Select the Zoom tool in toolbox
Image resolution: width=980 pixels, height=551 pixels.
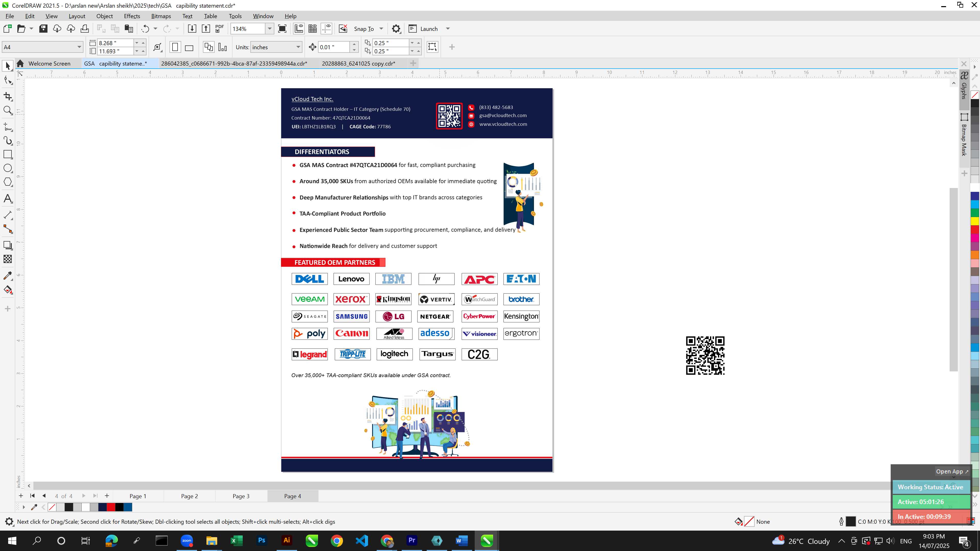click(x=8, y=111)
